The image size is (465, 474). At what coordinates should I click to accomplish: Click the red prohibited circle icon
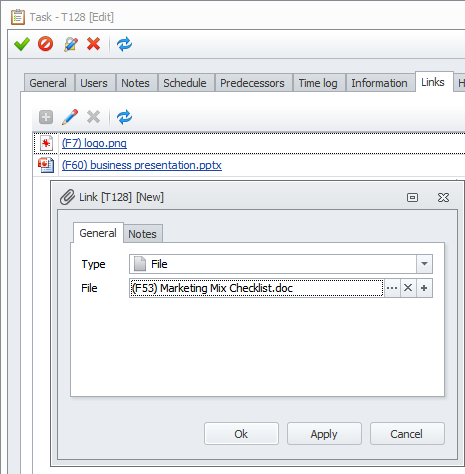[x=45, y=44]
